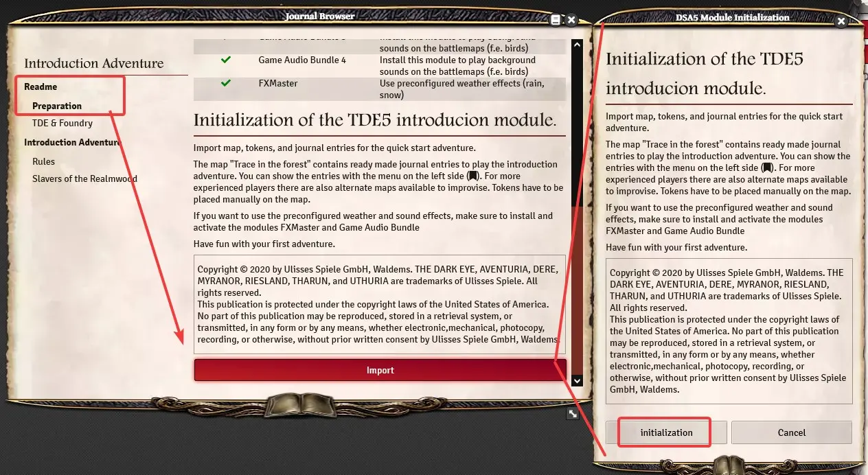Image resolution: width=868 pixels, height=475 pixels.
Task: Click the bookmark menu icon in DSA5 dialog text
Action: [767, 167]
